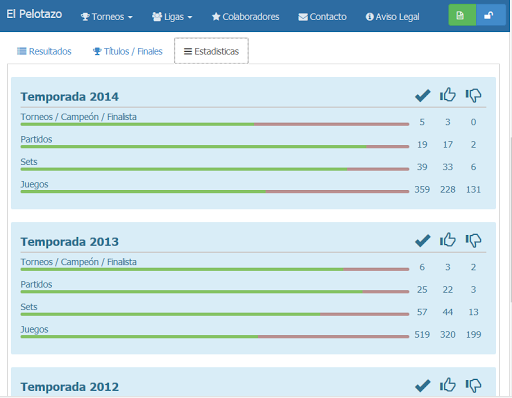
Task: Click the checkmark icon in Temporada 2013
Action: tap(422, 241)
